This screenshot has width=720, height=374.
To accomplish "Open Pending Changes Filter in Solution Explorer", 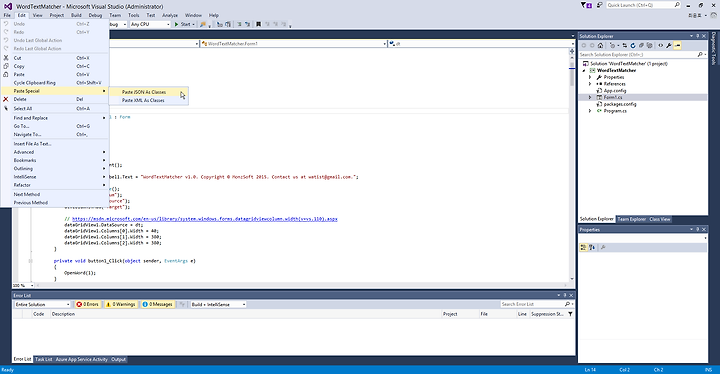I will point(614,45).
